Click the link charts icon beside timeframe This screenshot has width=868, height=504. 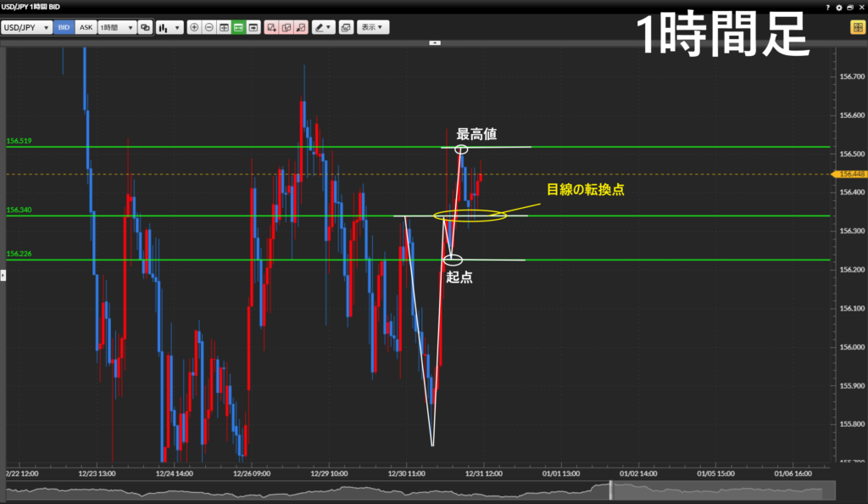point(145,27)
